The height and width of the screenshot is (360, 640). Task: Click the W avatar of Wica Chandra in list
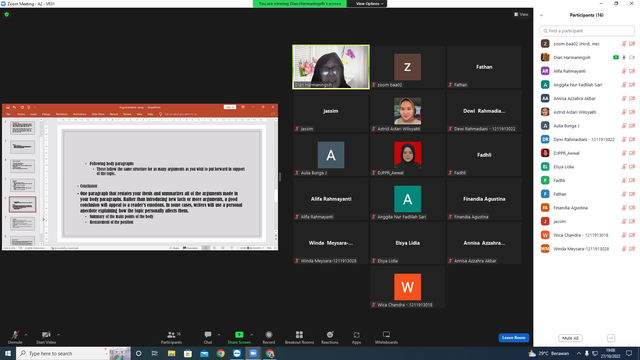[545, 235]
